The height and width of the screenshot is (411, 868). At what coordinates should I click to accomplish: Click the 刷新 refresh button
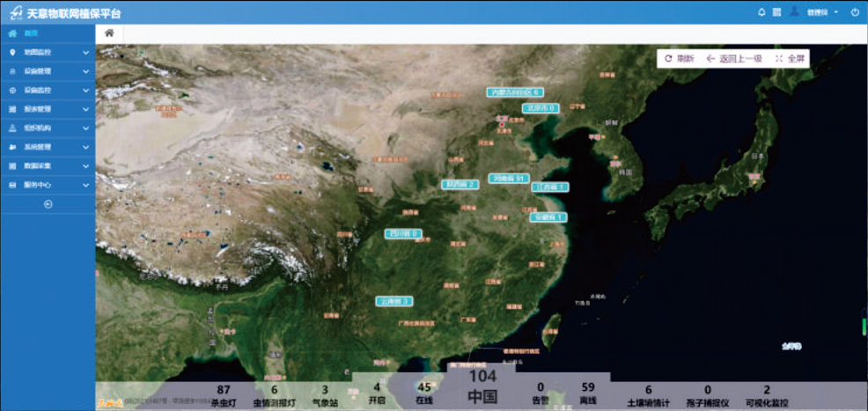point(680,58)
